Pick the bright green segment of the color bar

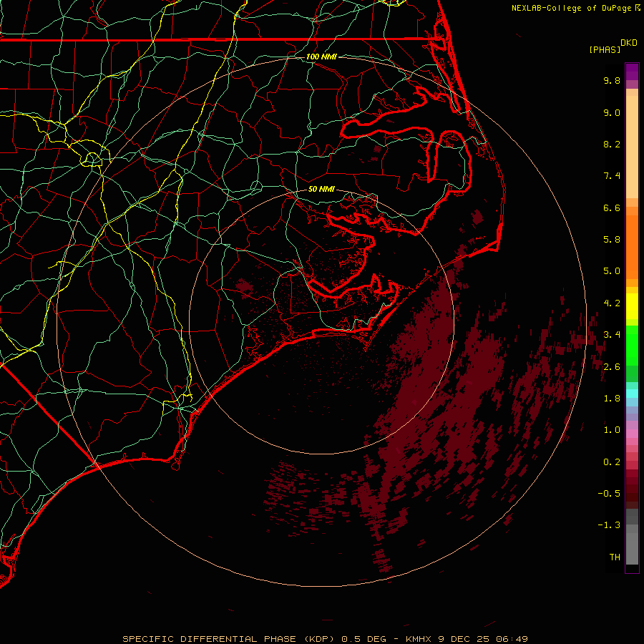pyautogui.click(x=632, y=346)
